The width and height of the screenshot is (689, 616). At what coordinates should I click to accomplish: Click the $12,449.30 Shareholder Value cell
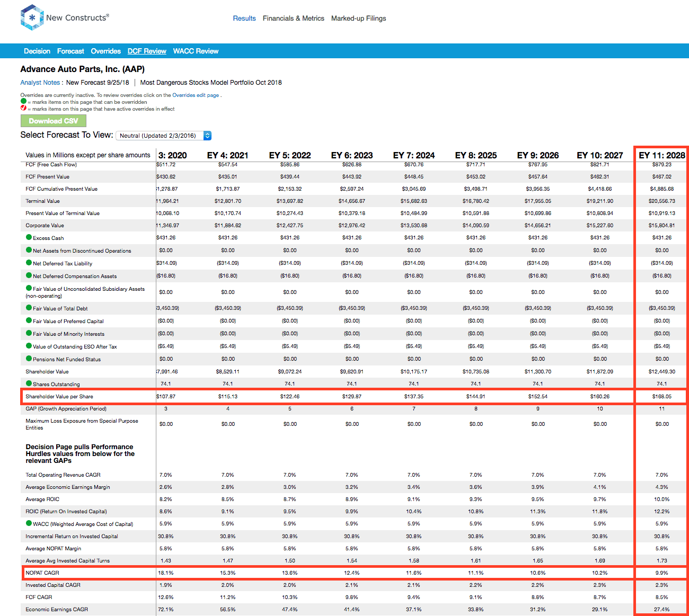coord(662,371)
